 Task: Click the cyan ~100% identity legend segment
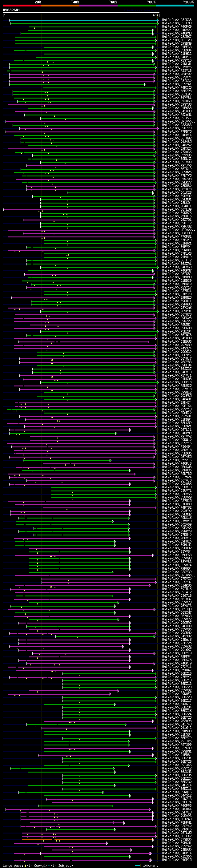coord(175,6)
